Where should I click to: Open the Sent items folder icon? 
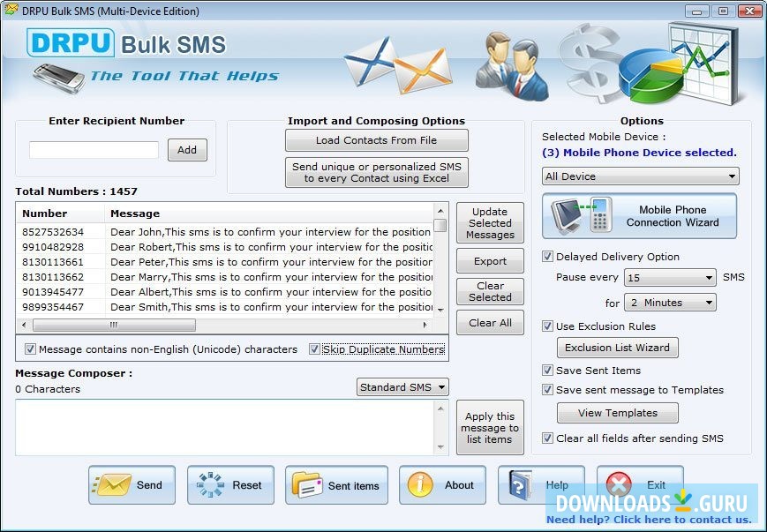pos(307,485)
